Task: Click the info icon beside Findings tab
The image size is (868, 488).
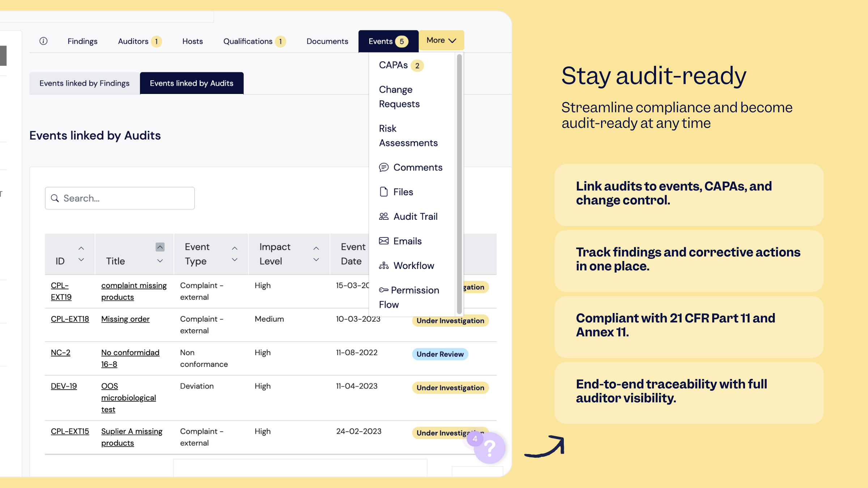Action: (43, 41)
